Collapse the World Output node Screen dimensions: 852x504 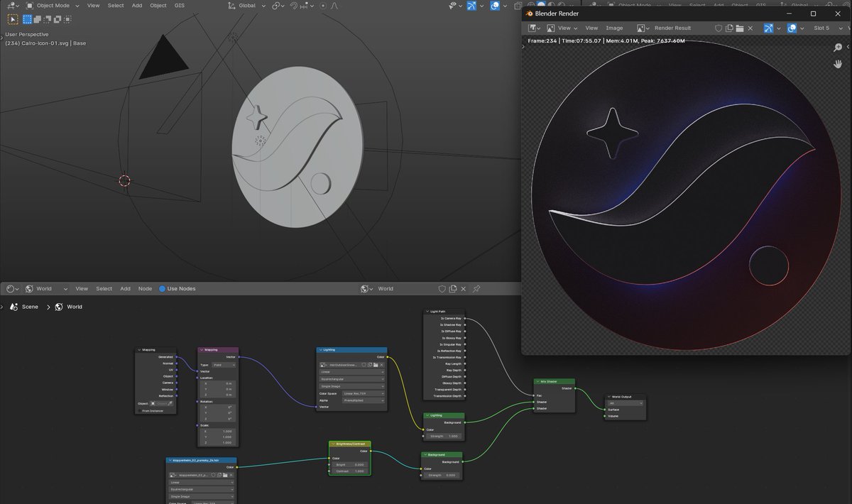(x=609, y=396)
